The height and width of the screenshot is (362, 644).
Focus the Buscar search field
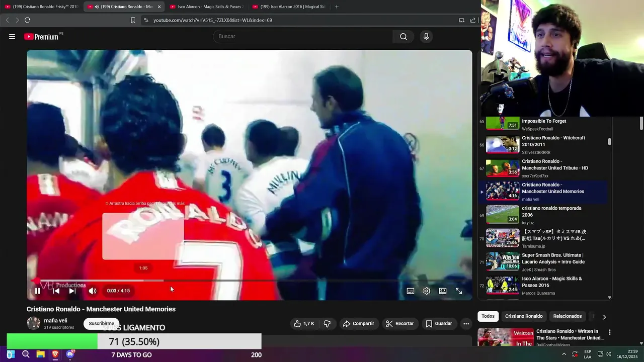303,36
